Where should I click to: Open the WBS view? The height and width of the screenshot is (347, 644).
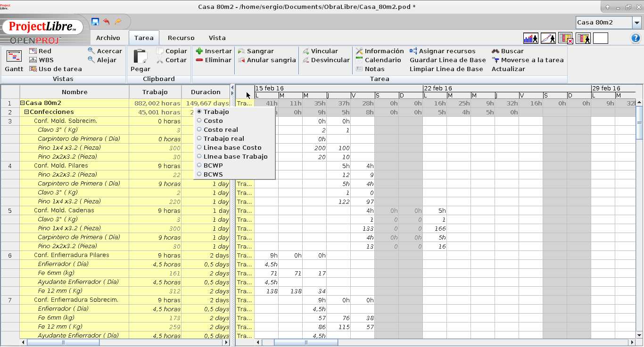(41, 60)
